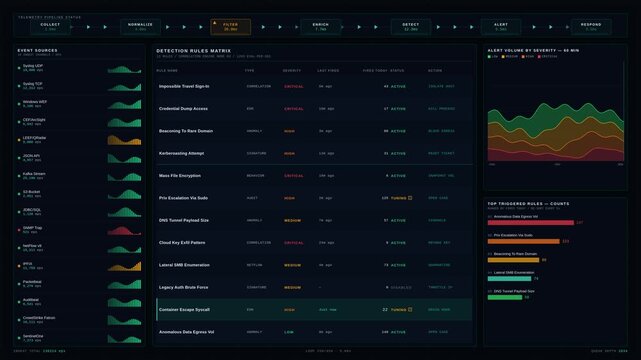Sort rules by the Rule Name column
This screenshot has height=360, width=641.
(167, 71)
